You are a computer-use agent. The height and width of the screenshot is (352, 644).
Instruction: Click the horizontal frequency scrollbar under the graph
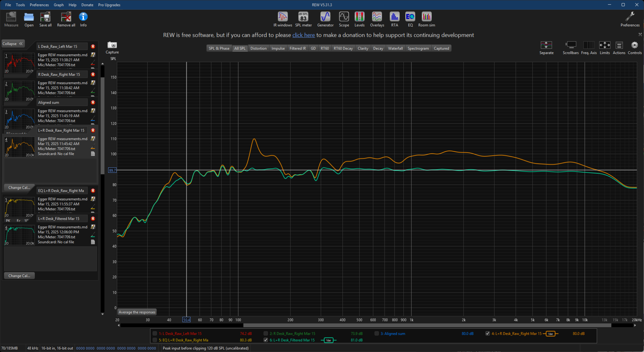(x=427, y=325)
